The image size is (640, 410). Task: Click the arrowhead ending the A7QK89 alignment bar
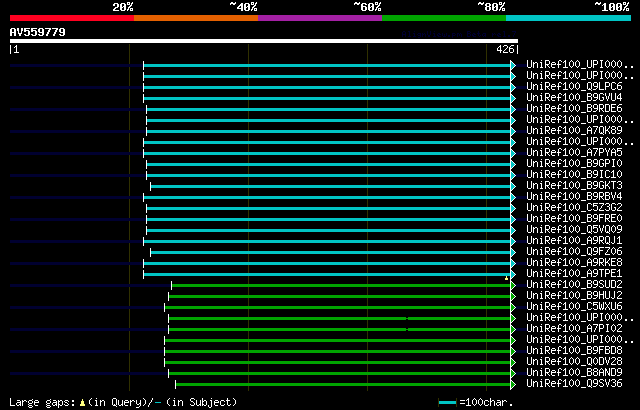pos(513,131)
